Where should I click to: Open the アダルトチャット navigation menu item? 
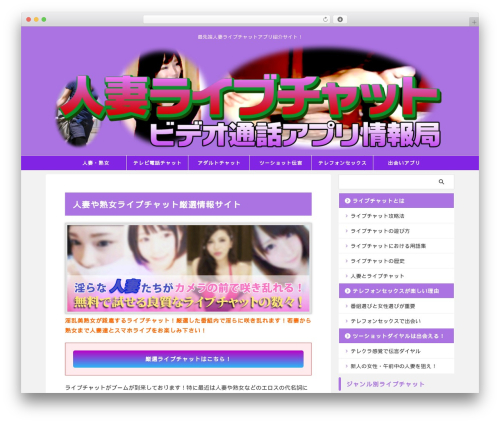click(219, 163)
